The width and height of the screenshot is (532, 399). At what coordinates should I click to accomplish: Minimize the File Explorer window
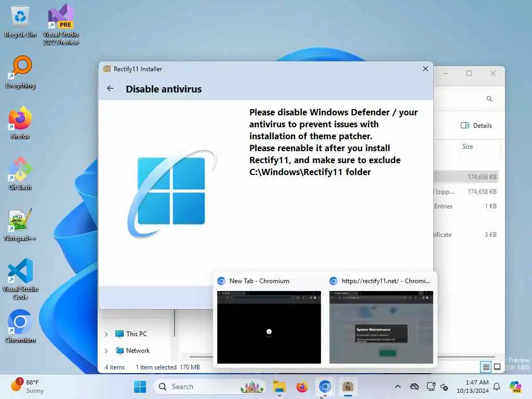pos(446,73)
